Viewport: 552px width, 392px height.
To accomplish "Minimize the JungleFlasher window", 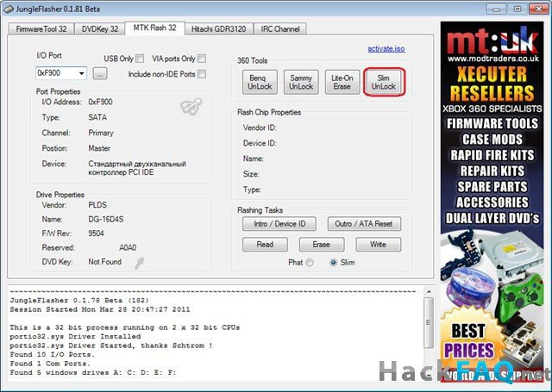I will [497, 9].
